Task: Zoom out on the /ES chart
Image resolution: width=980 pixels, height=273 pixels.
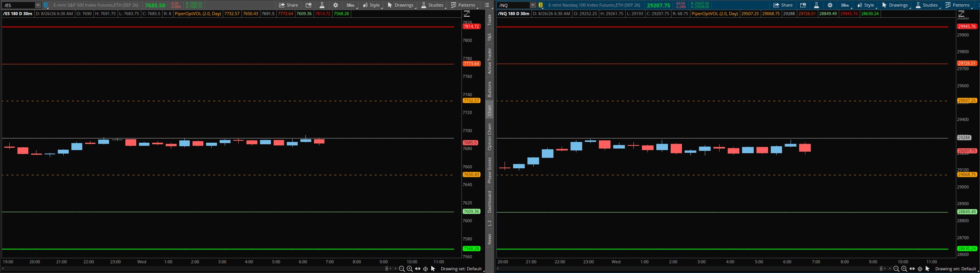Action: pyautogui.click(x=402, y=269)
